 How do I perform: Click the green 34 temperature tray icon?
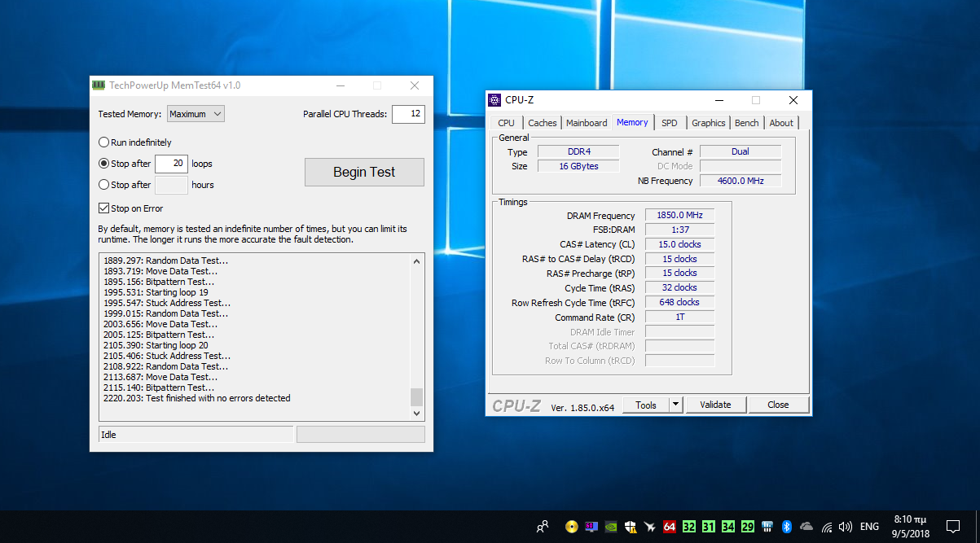728,526
